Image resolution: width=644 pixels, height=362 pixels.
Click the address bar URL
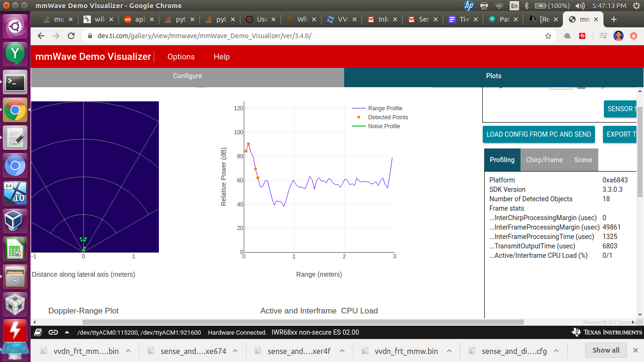[204, 36]
